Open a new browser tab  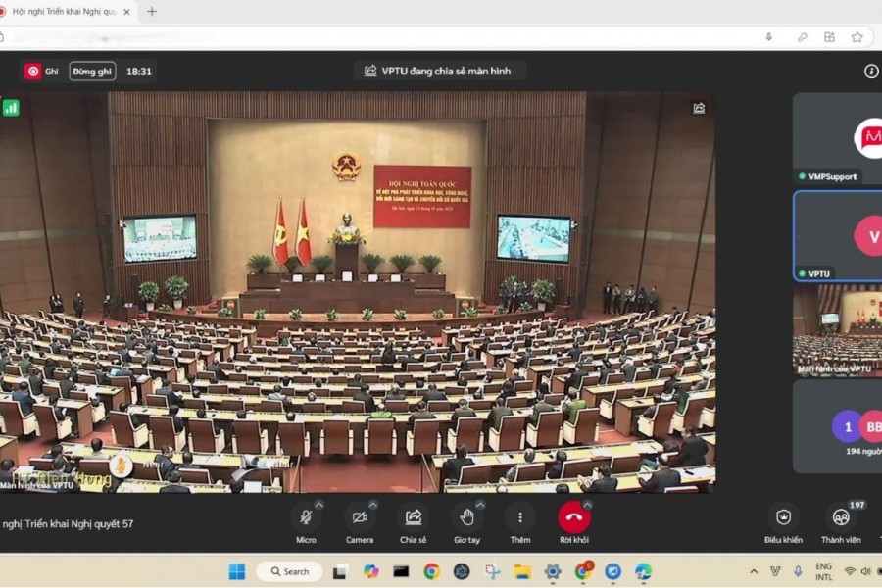pos(151,12)
